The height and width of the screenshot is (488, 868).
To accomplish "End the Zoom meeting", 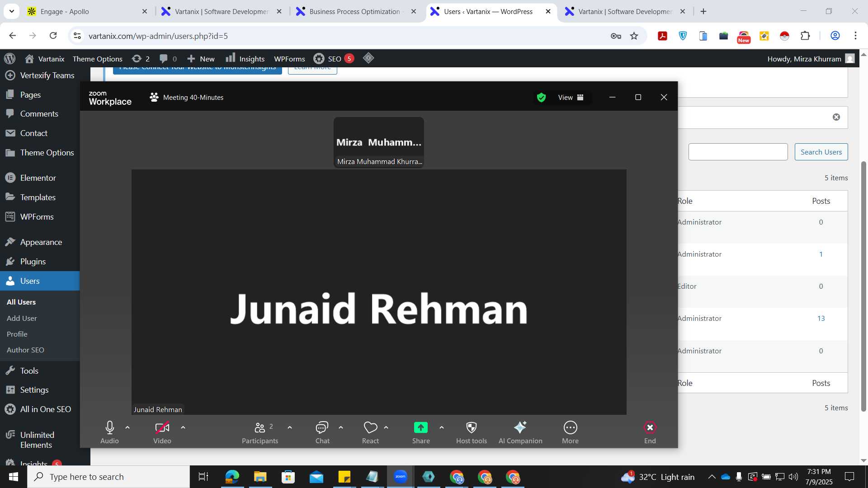I will click(x=650, y=432).
